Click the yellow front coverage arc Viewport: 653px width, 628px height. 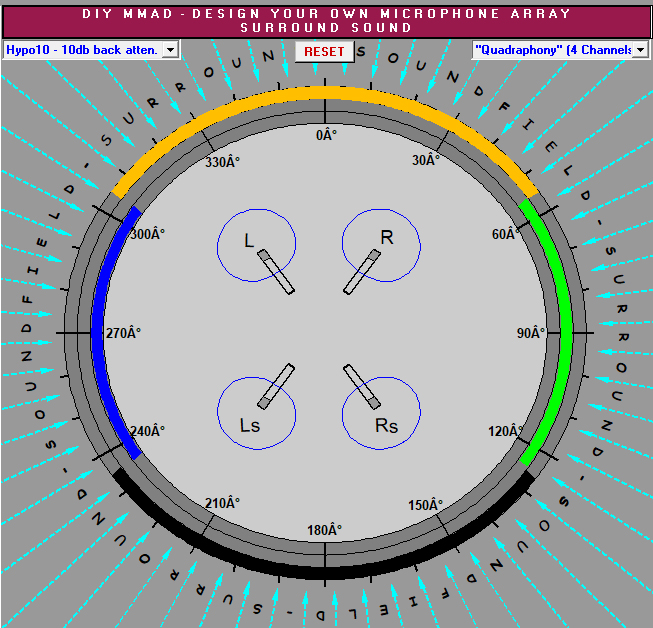point(326,93)
